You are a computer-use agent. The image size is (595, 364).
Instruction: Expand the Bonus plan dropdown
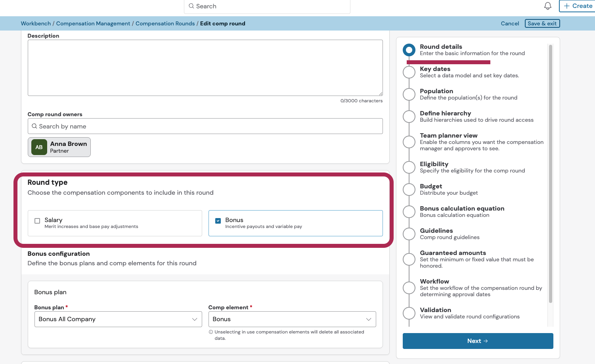[118, 319]
